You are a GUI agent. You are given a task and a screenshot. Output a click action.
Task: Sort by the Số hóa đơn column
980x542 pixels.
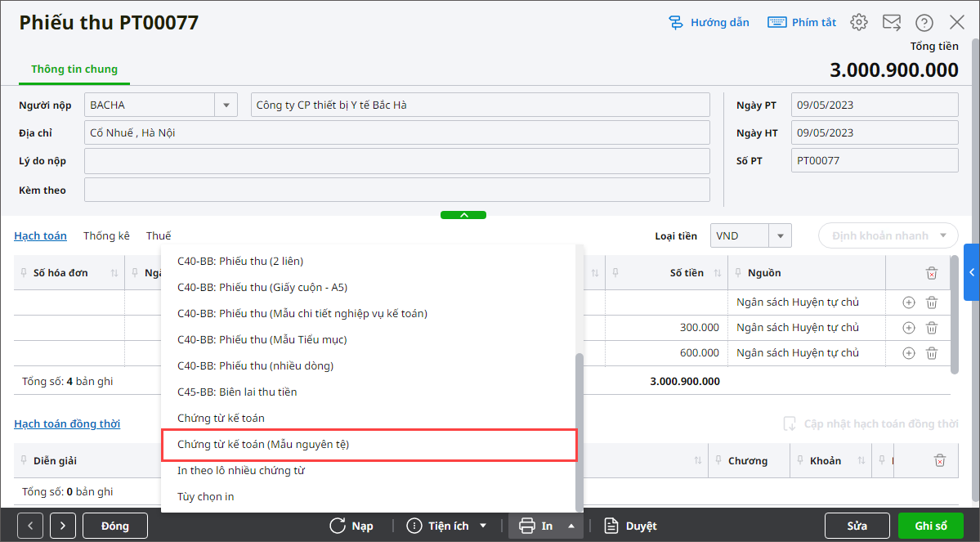114,272
